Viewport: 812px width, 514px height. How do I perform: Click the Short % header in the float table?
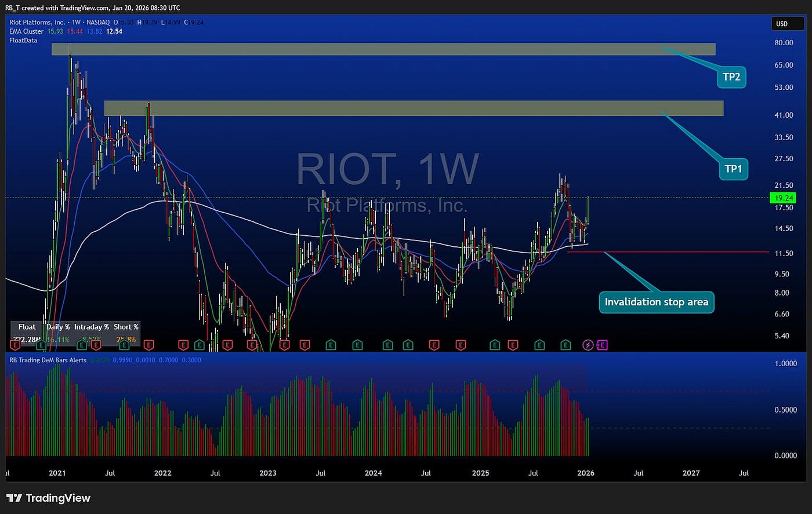pyautogui.click(x=126, y=327)
